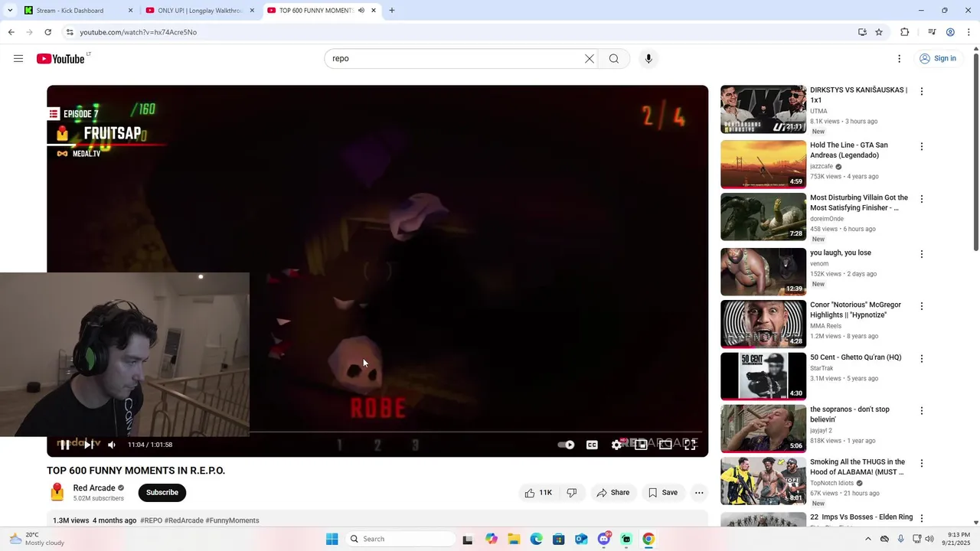The image size is (980, 551).
Task: Switch to ONLY UP! Longplay Walkthrough tab
Action: (x=199, y=11)
